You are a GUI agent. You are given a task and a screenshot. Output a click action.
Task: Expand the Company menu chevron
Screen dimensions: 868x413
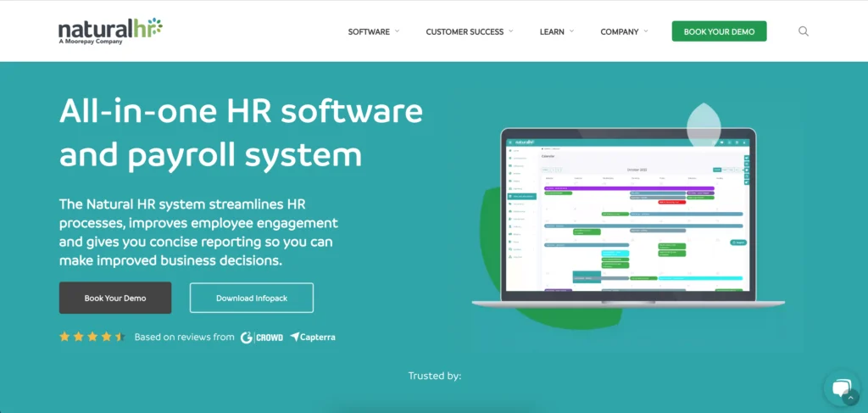[646, 31]
